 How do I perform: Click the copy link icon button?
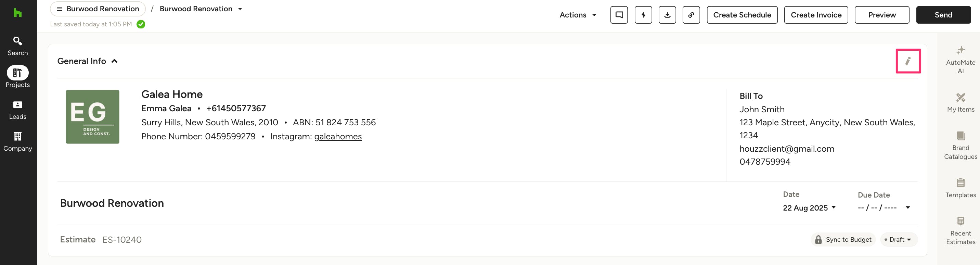tap(691, 15)
